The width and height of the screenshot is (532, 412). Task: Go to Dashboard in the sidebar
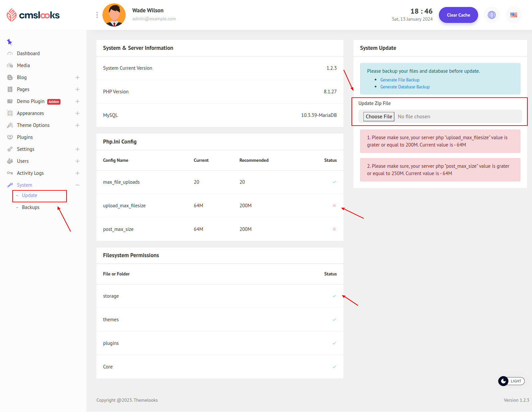coord(28,53)
